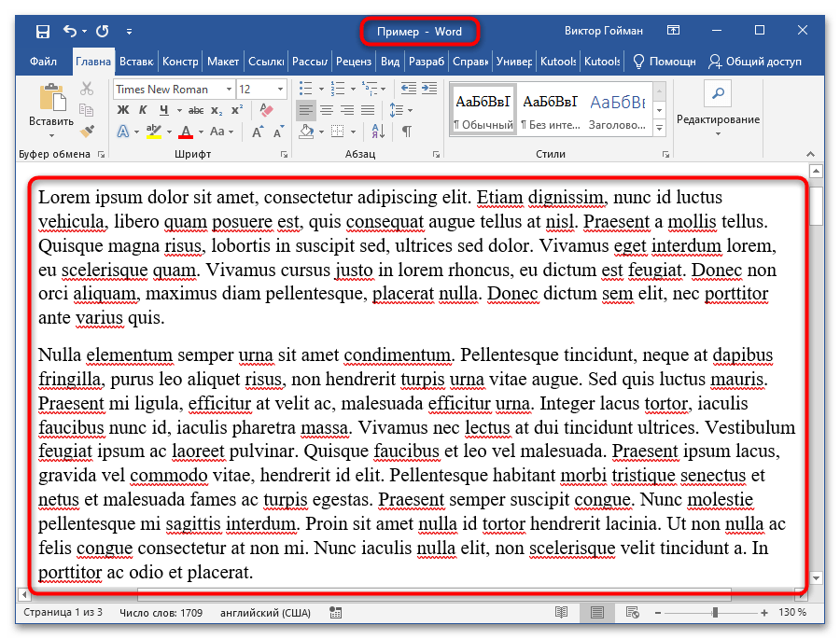Open ribbon display options in the title bar
Viewport: 840px width, 639px height.
(x=673, y=31)
